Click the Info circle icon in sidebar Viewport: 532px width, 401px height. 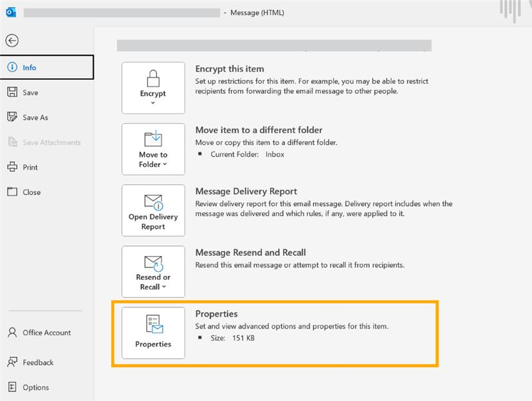click(x=12, y=67)
